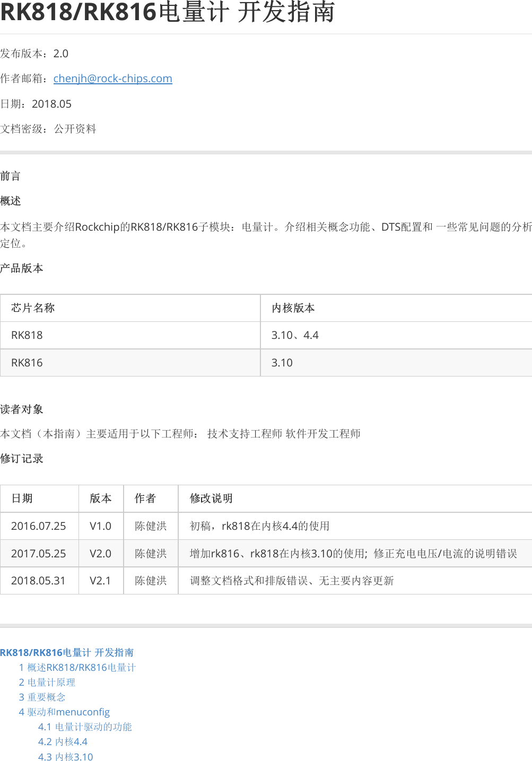
Task: Select the V1.0 version cell
Action: [x=101, y=526]
